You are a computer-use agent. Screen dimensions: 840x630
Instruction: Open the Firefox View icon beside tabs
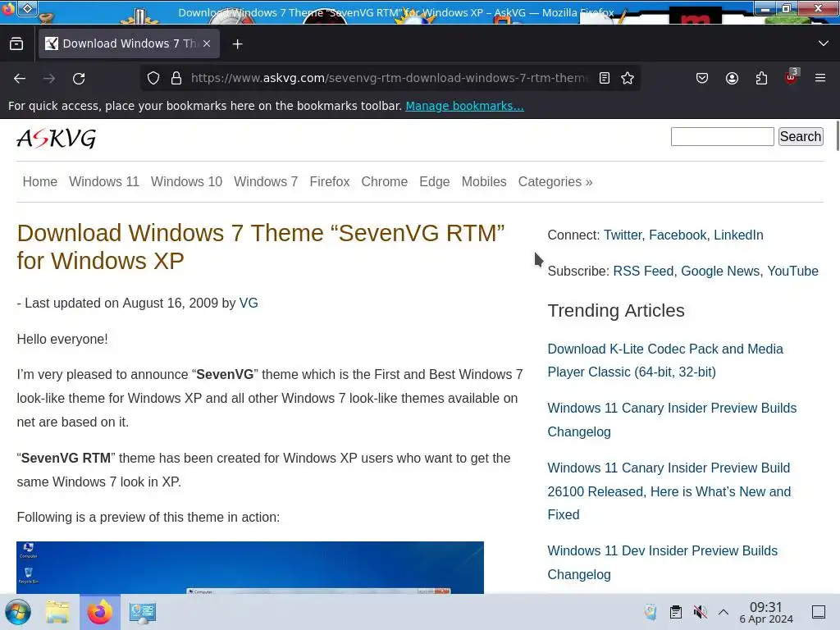tap(16, 44)
